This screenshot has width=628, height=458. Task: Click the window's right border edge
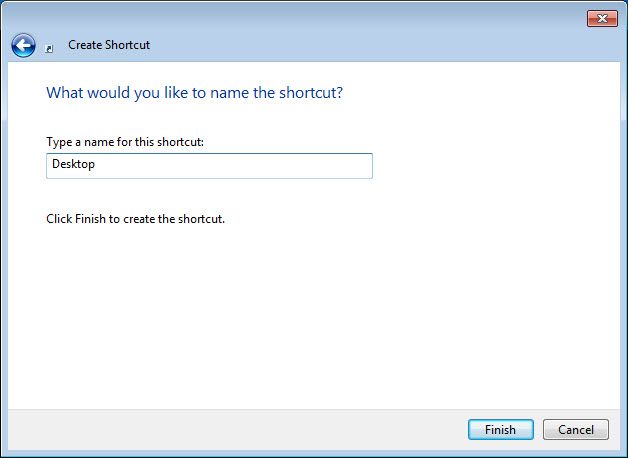pos(624,250)
